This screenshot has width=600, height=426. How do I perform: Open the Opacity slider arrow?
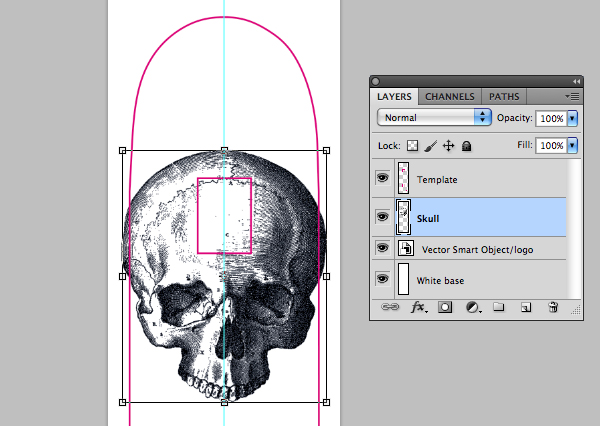(x=572, y=118)
